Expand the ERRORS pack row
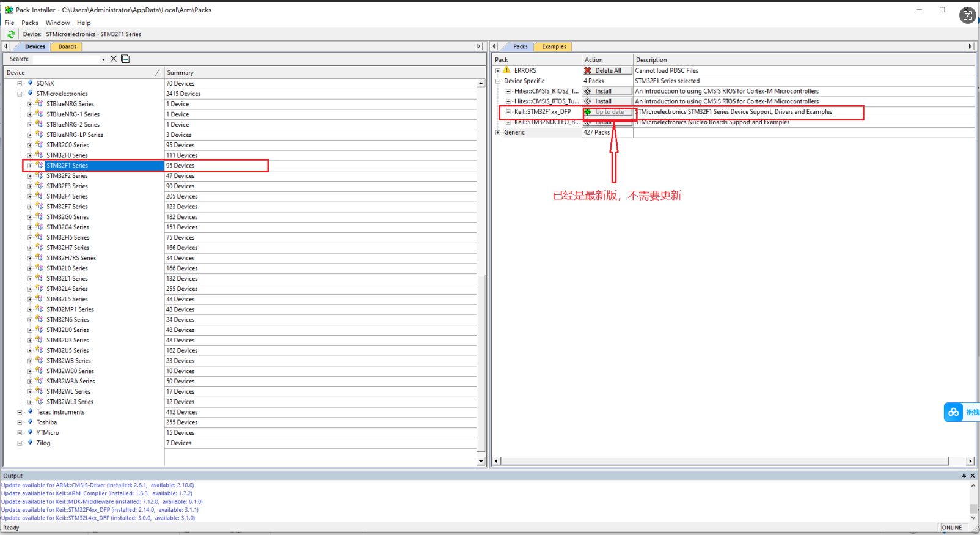 pyautogui.click(x=498, y=70)
